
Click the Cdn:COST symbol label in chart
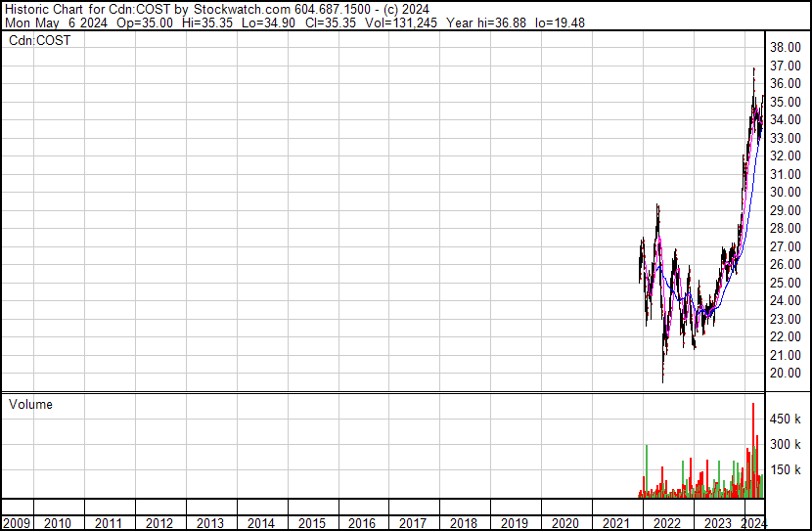point(39,40)
